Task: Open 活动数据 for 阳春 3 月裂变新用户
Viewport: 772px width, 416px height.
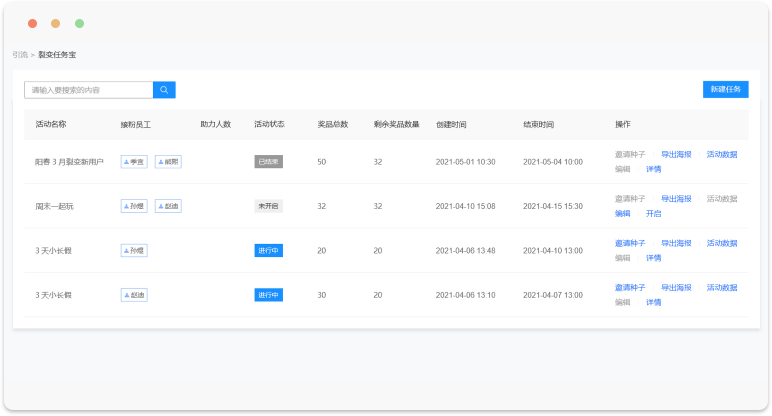Action: pos(722,155)
